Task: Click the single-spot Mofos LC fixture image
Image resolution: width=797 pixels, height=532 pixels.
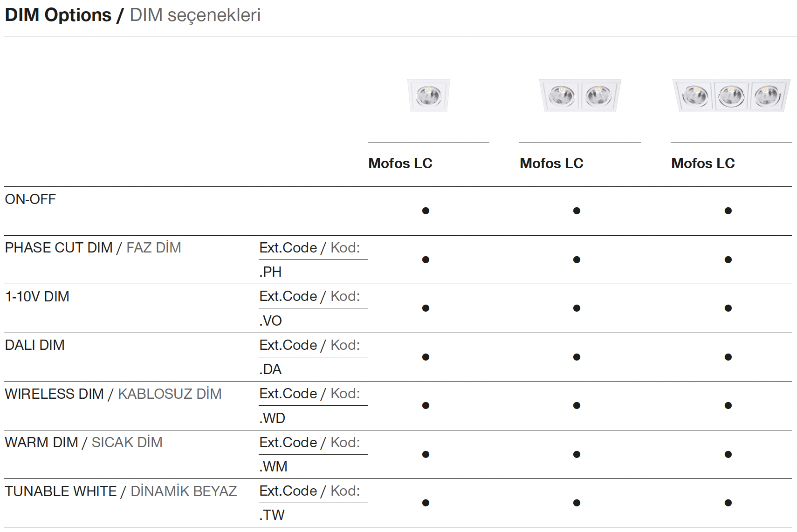Action: coord(428,95)
